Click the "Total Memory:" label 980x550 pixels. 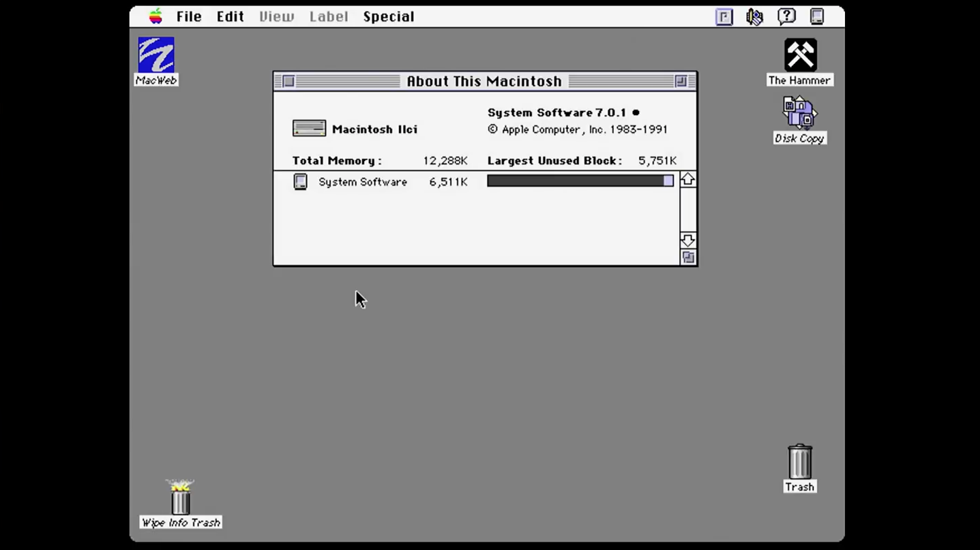[x=337, y=161]
